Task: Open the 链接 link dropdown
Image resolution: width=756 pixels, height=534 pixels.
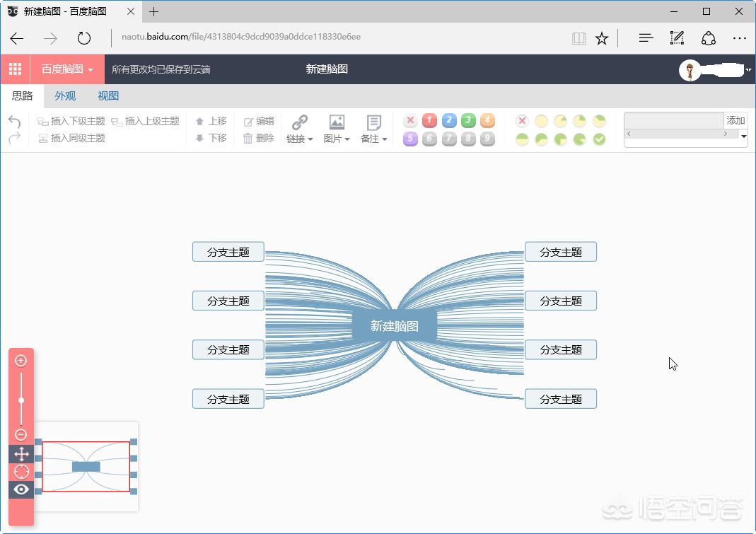Action: tap(300, 129)
